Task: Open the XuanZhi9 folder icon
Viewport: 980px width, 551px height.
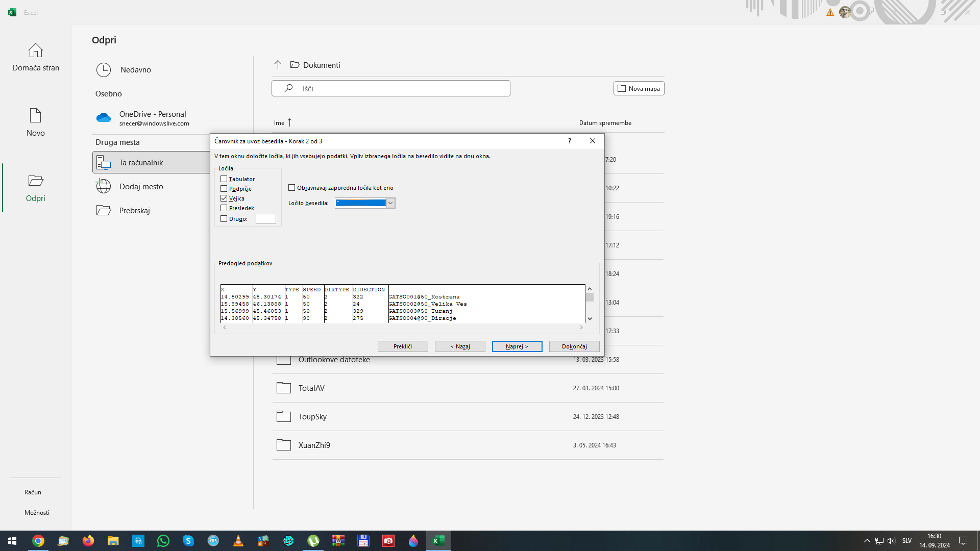Action: click(284, 445)
